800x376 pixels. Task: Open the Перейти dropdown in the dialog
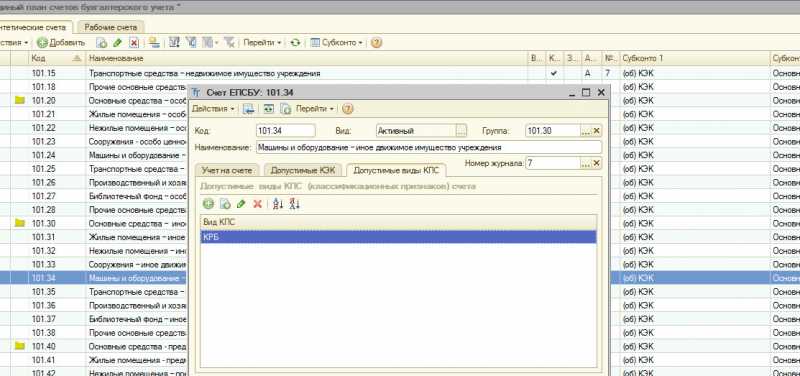314,109
